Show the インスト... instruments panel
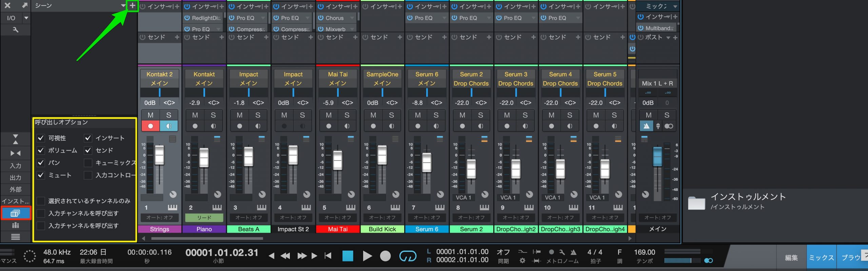 pyautogui.click(x=16, y=201)
